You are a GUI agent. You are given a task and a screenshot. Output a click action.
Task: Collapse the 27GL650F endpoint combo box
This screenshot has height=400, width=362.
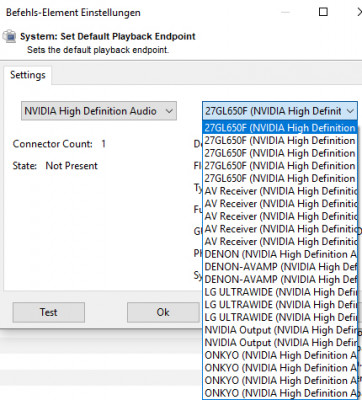click(x=280, y=111)
